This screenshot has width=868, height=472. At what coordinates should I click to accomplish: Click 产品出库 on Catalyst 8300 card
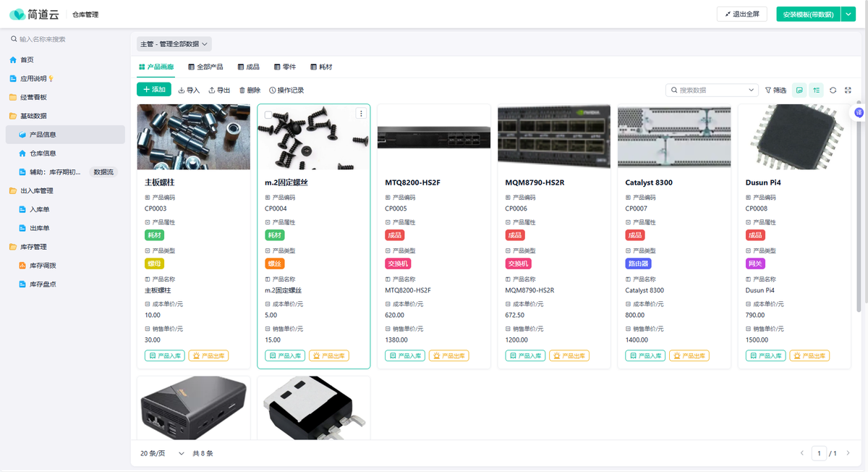(x=689, y=355)
